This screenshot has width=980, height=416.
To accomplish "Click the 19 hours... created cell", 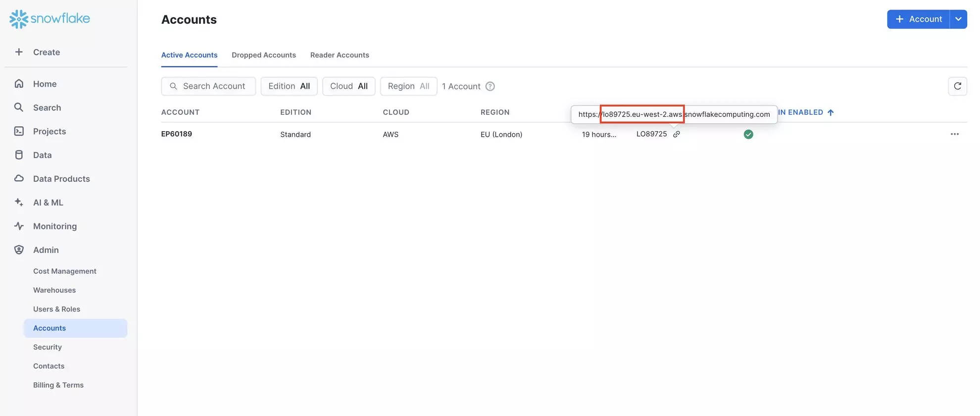I will 599,134.
